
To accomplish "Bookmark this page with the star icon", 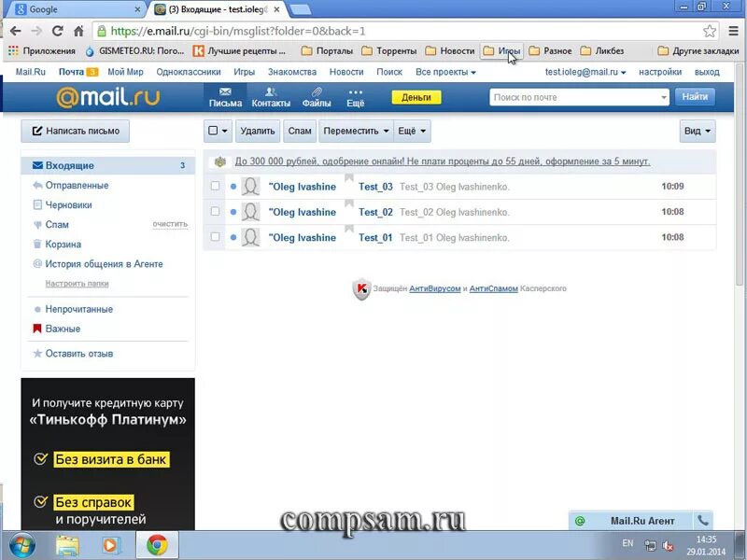I will click(x=710, y=32).
